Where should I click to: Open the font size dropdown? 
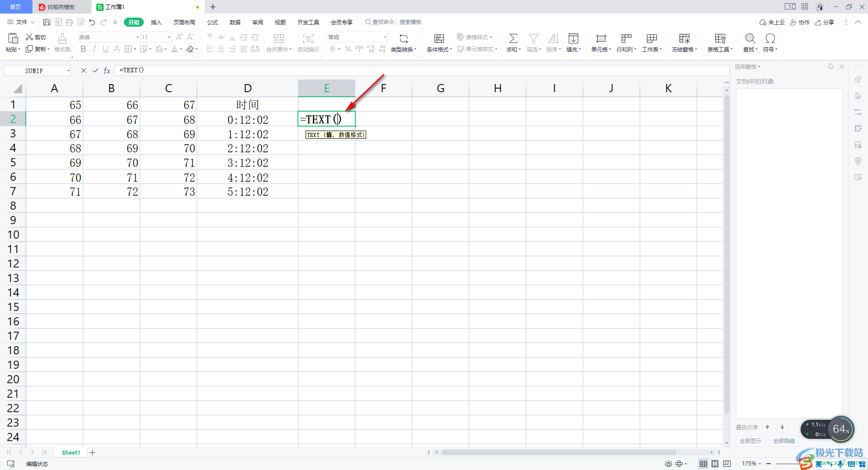click(170, 37)
